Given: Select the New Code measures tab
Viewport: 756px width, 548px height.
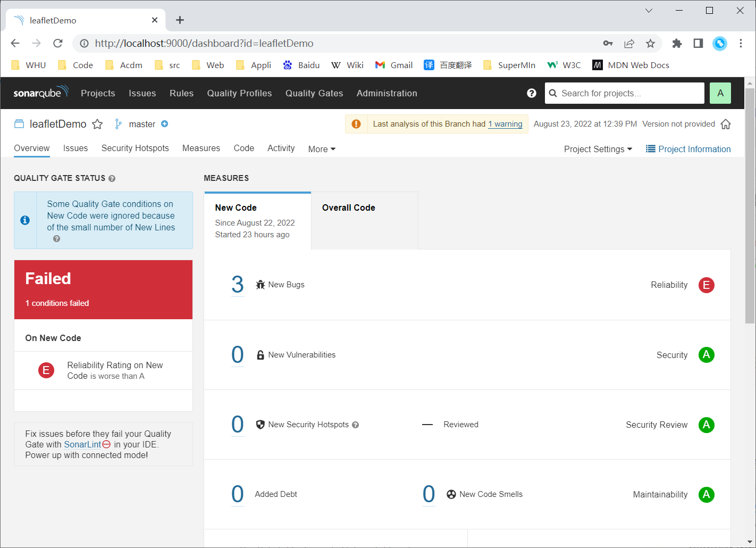Looking at the screenshot, I should tap(258, 221).
